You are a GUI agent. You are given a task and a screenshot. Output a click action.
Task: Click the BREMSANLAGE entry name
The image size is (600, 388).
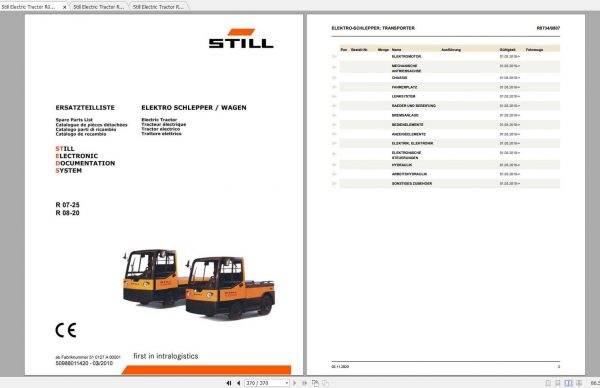[405, 115]
